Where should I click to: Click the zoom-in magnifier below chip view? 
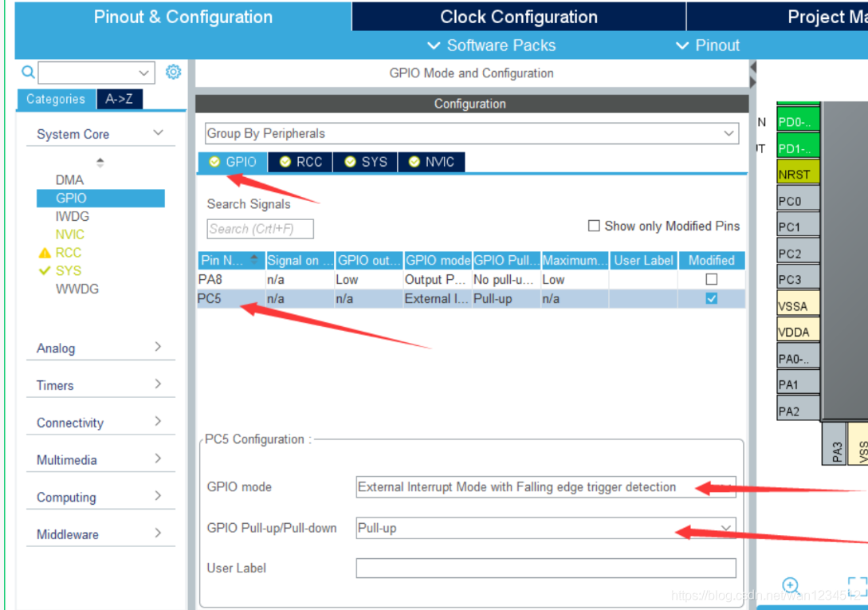tap(791, 586)
